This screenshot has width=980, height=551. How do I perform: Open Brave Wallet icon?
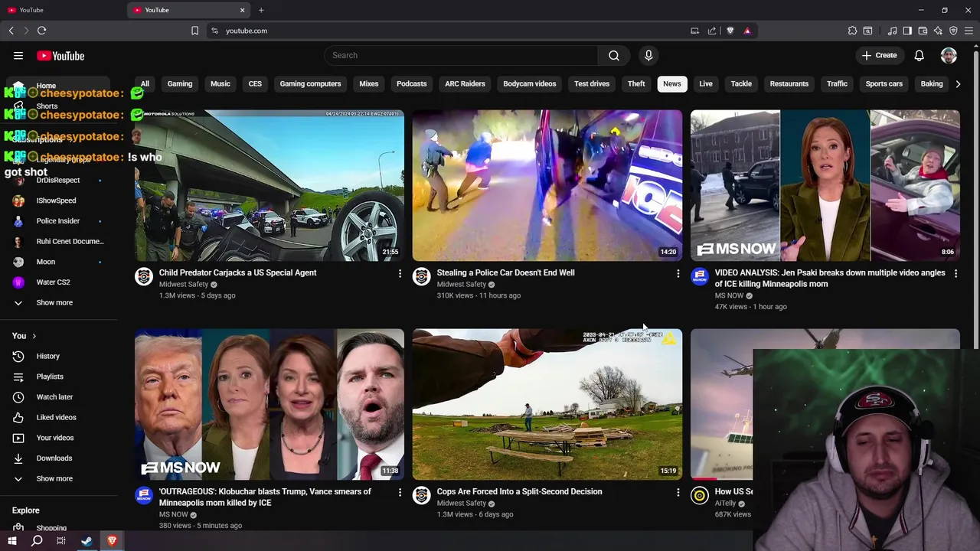pos(923,31)
